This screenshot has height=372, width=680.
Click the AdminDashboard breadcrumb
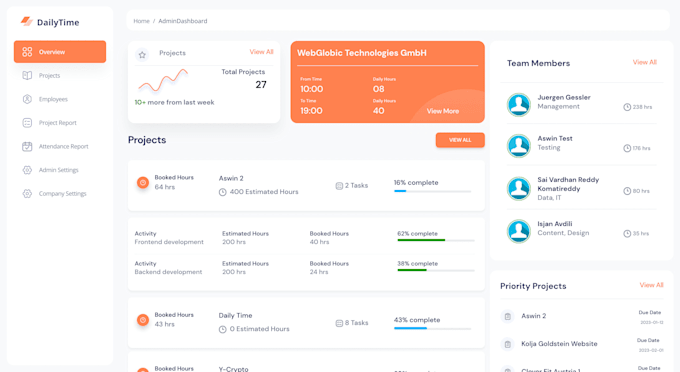[183, 21]
